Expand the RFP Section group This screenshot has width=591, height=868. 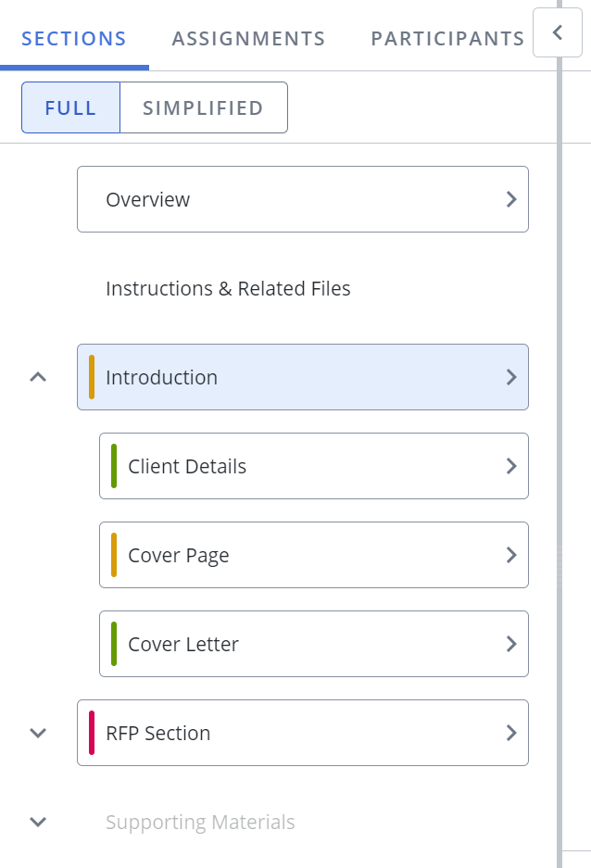(38, 733)
